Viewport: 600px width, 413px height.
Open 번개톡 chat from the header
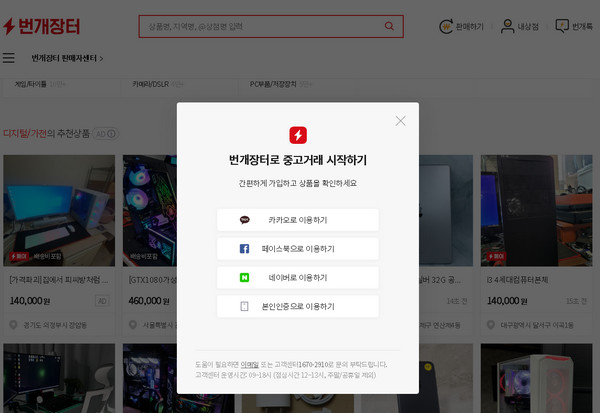(574, 26)
